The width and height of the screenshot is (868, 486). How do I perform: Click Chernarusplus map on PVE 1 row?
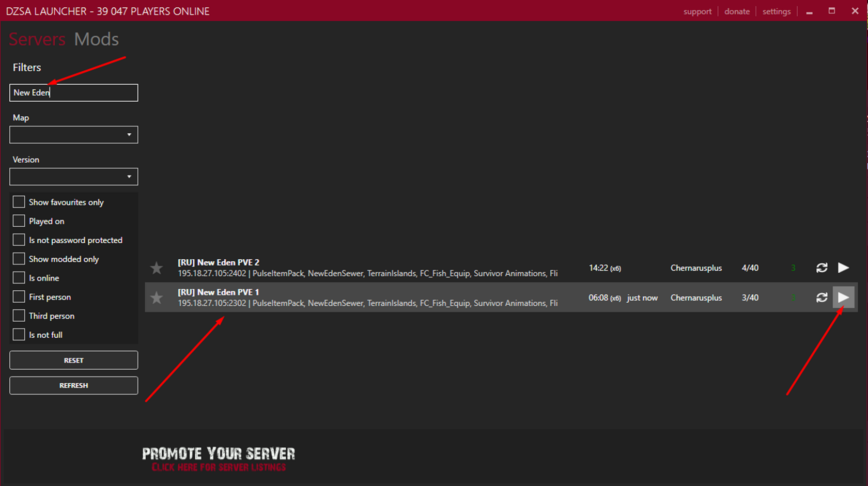coord(696,298)
